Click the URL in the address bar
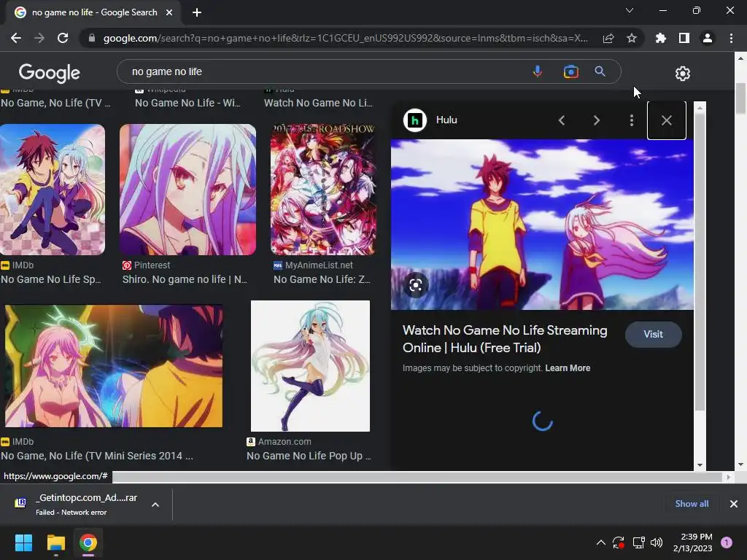The width and height of the screenshot is (747, 560). click(x=345, y=38)
